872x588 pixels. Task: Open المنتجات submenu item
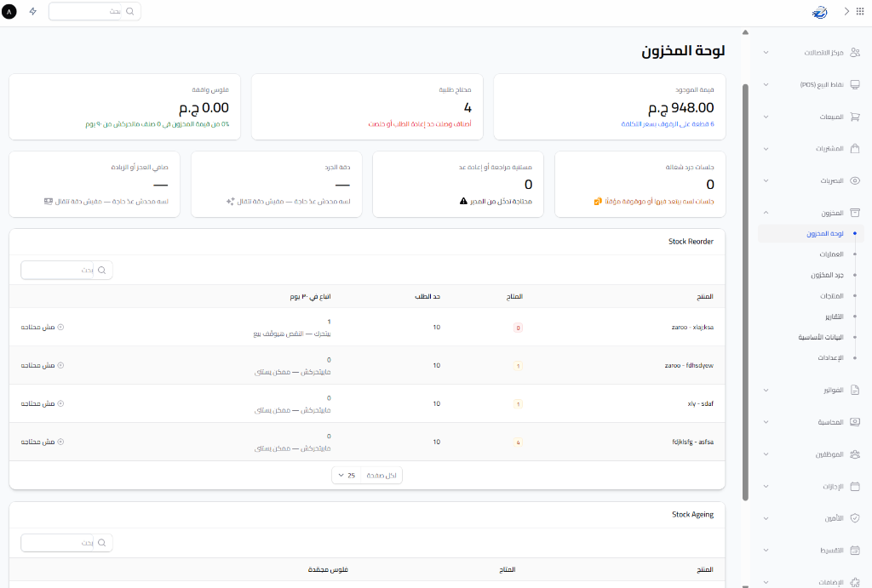click(x=832, y=296)
